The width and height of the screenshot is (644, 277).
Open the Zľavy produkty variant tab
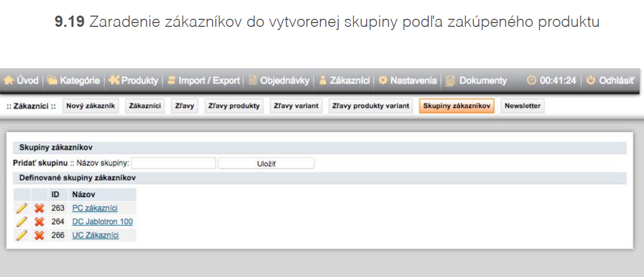370,106
